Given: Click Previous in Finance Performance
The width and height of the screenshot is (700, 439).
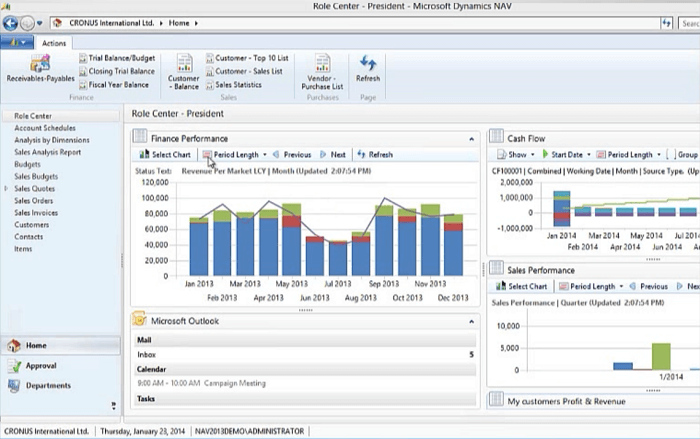Looking at the screenshot, I should tap(292, 155).
